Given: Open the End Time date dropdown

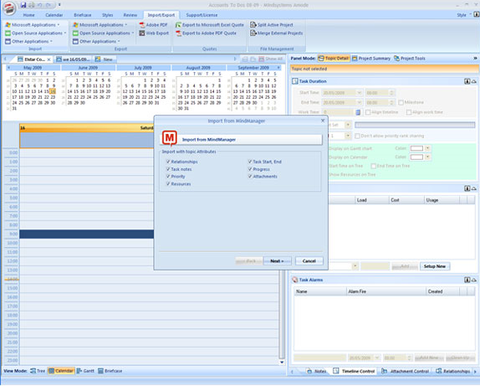Looking at the screenshot, I should pyautogui.click(x=359, y=102).
